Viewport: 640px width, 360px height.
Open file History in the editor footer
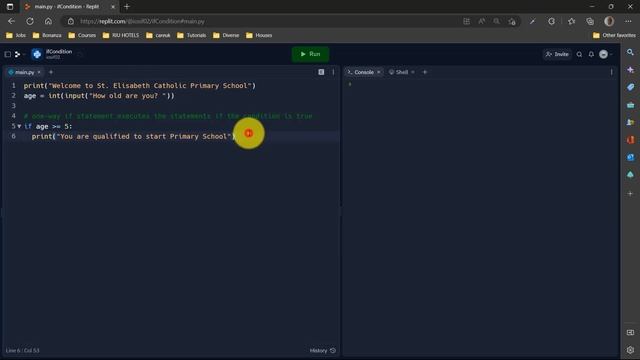pos(322,351)
